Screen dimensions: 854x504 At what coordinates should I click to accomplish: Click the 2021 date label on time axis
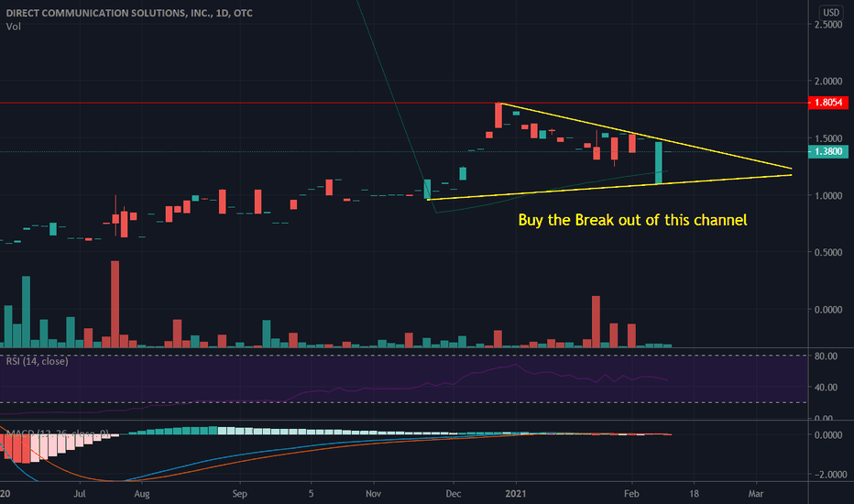click(516, 494)
